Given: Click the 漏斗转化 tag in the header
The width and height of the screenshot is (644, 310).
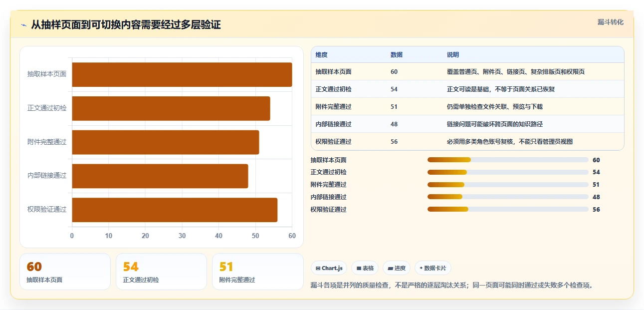Looking at the screenshot, I should (x=611, y=22).
